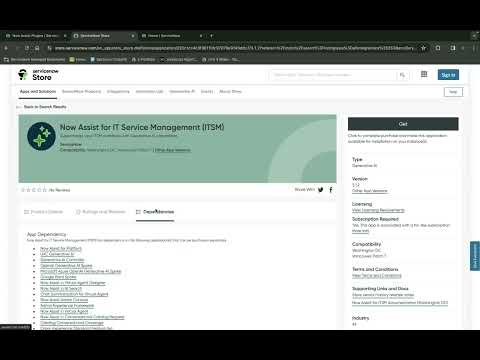Open the Innovation Lab menu item
The image size is (480, 360).
149,92
